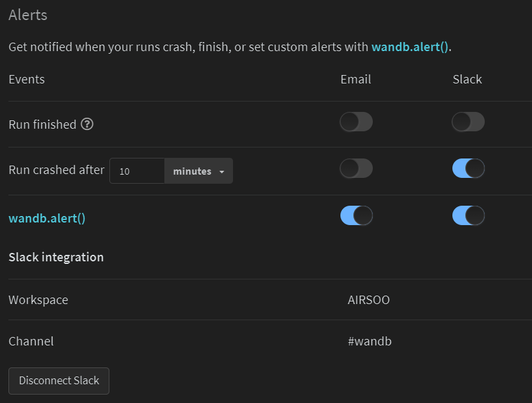Turn on email alerts for Run crashed
532x403 pixels.
click(x=356, y=169)
